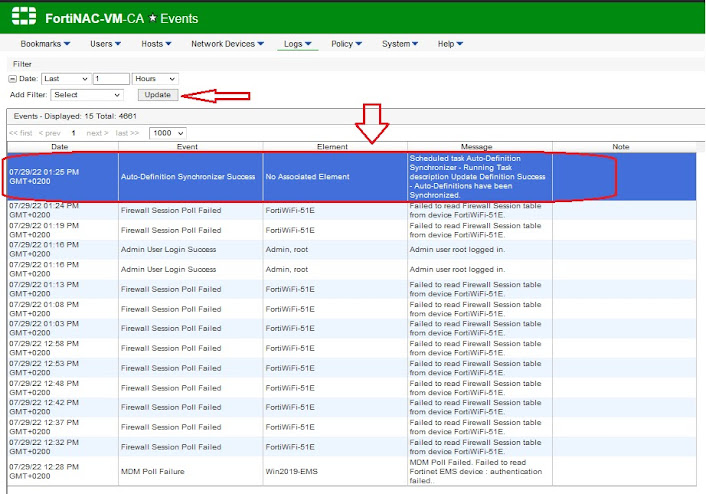Screen dimensions: 706x494
Task: Open the Hosts menu
Action: (x=156, y=44)
